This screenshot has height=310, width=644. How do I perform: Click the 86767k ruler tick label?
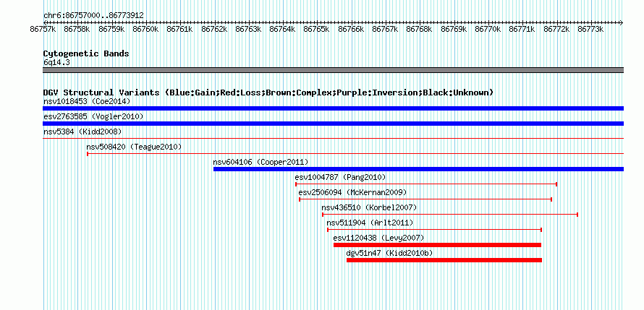pyautogui.click(x=385, y=29)
